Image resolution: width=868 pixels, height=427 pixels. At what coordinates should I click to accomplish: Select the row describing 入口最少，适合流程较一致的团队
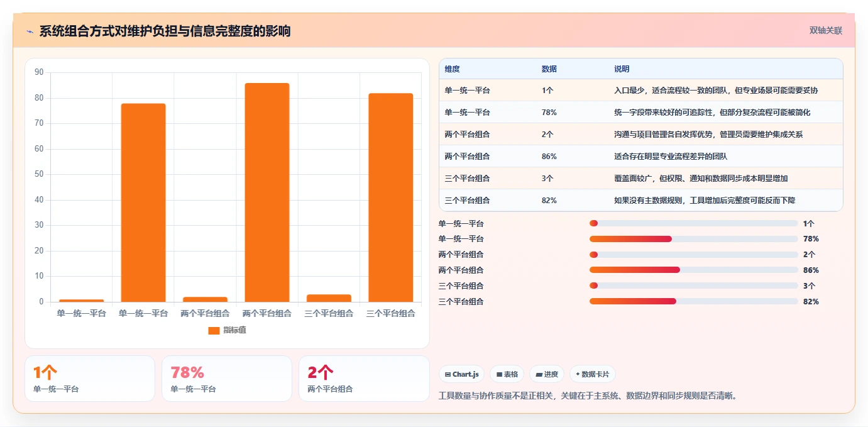[640, 91]
